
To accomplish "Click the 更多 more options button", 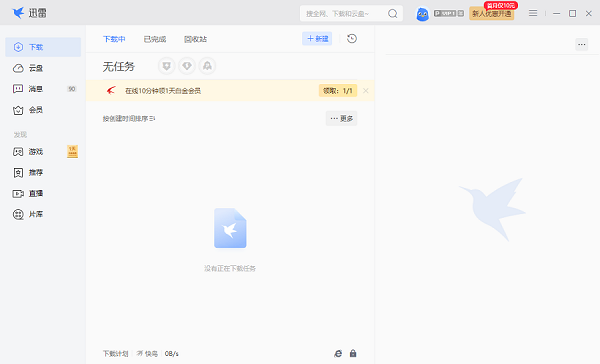I will (x=341, y=119).
